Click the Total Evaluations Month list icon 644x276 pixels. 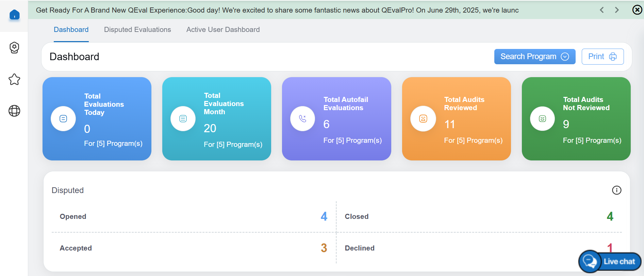(x=183, y=119)
